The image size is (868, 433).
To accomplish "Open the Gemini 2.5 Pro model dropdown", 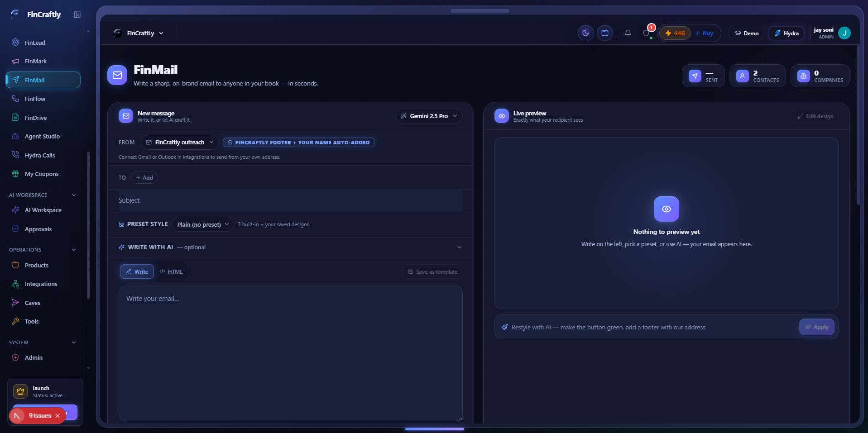I will point(429,116).
